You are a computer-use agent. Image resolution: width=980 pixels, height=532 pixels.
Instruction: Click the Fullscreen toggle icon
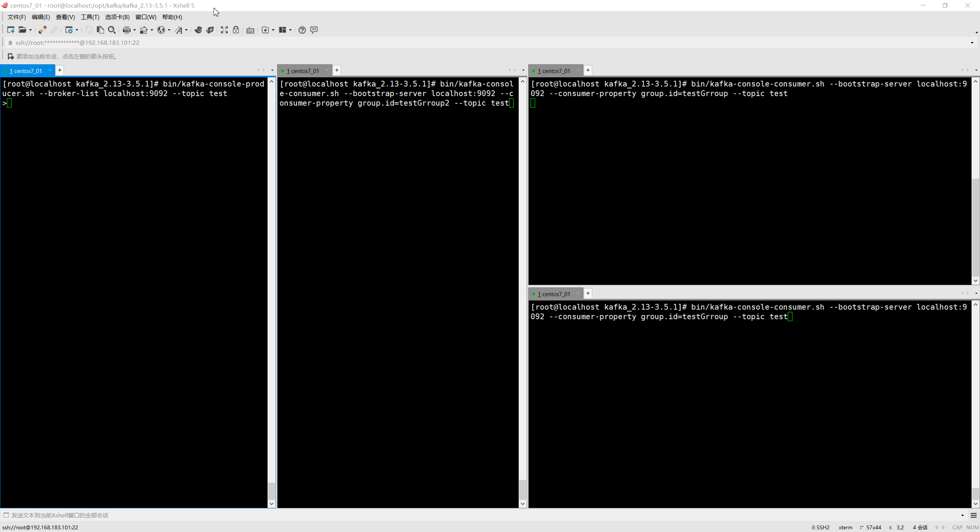pyautogui.click(x=224, y=30)
